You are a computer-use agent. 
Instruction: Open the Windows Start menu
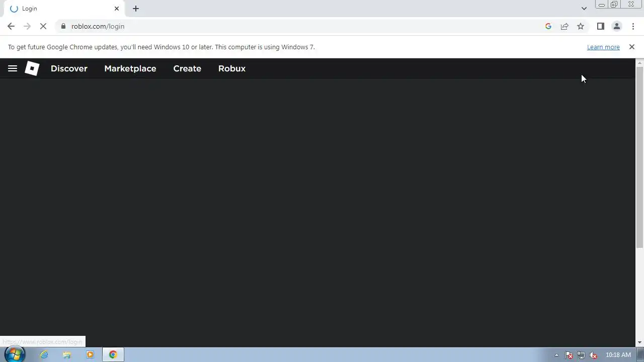coord(14,354)
